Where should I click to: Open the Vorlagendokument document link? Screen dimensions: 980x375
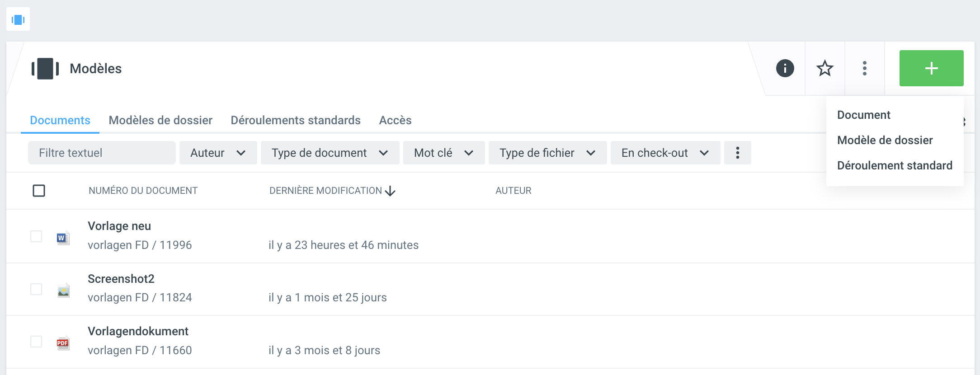click(x=138, y=331)
